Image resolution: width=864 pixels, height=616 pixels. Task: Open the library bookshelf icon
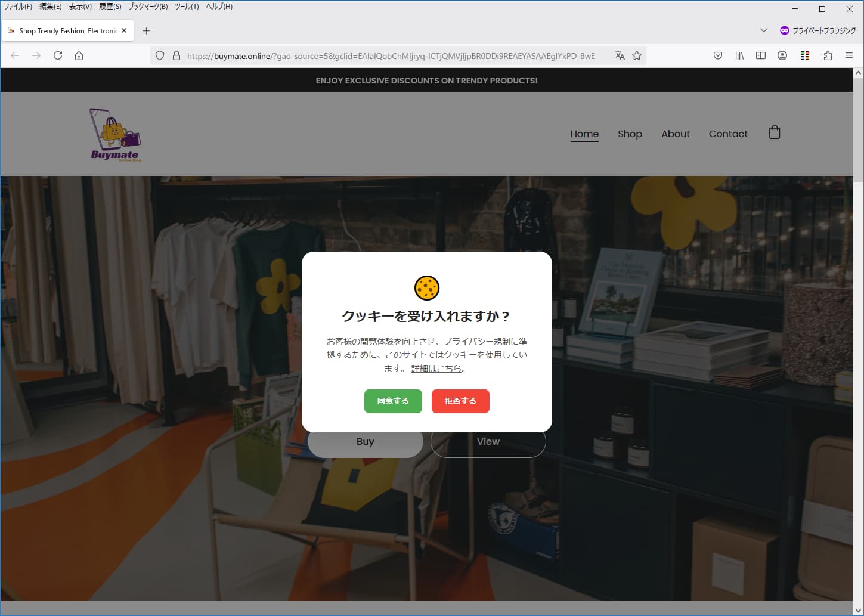pos(739,55)
